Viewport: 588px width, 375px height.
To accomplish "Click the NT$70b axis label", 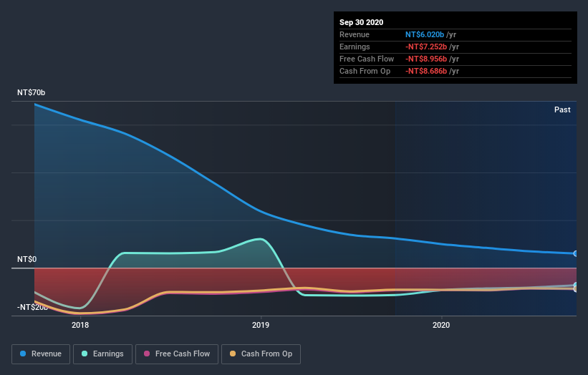I will [x=31, y=92].
